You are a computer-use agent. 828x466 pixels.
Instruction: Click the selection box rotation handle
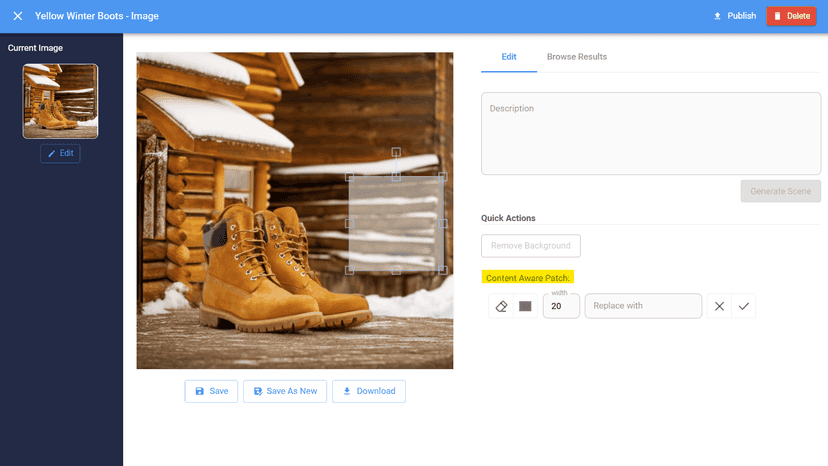click(x=396, y=152)
